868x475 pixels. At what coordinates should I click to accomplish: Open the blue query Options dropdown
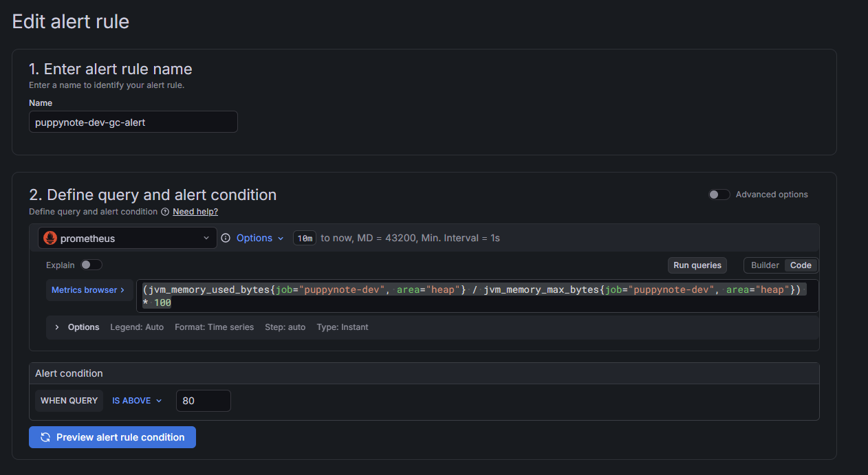[260, 238]
